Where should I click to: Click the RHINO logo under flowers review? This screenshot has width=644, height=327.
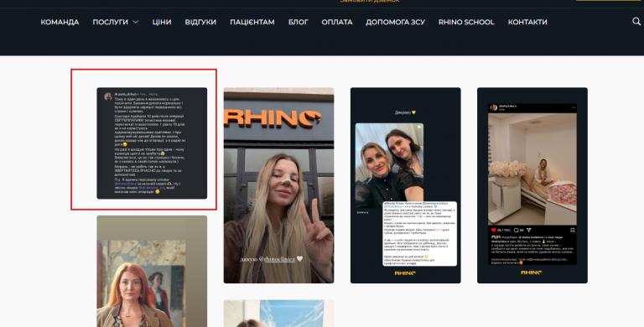pos(532,272)
